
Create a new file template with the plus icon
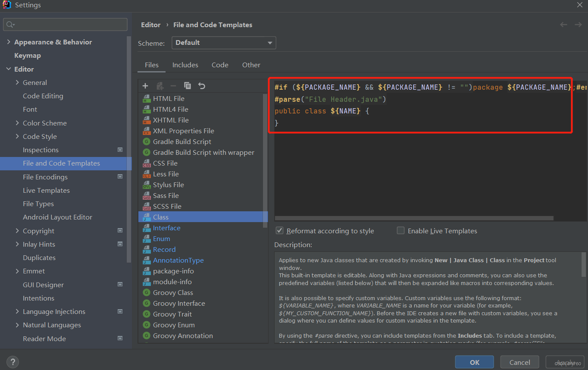145,86
